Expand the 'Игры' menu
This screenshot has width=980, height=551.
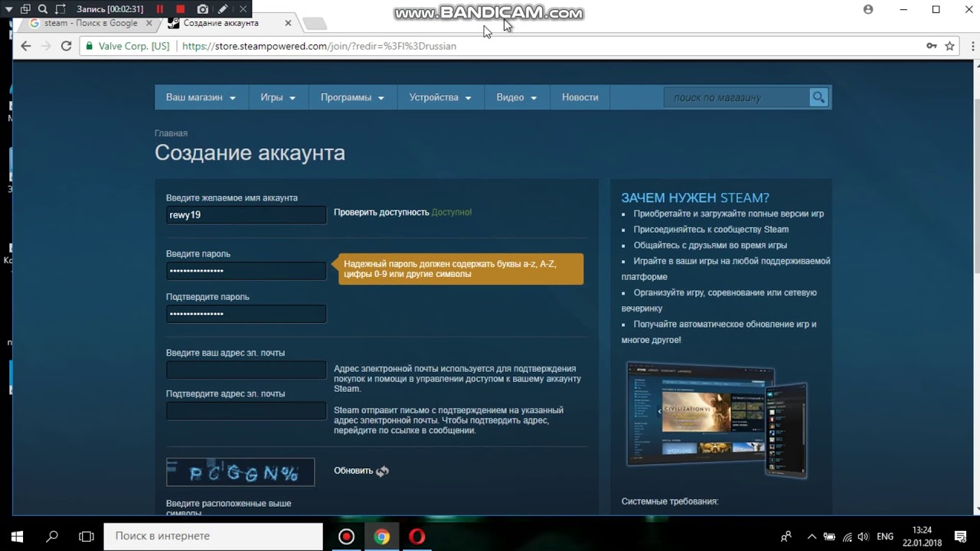tap(278, 97)
